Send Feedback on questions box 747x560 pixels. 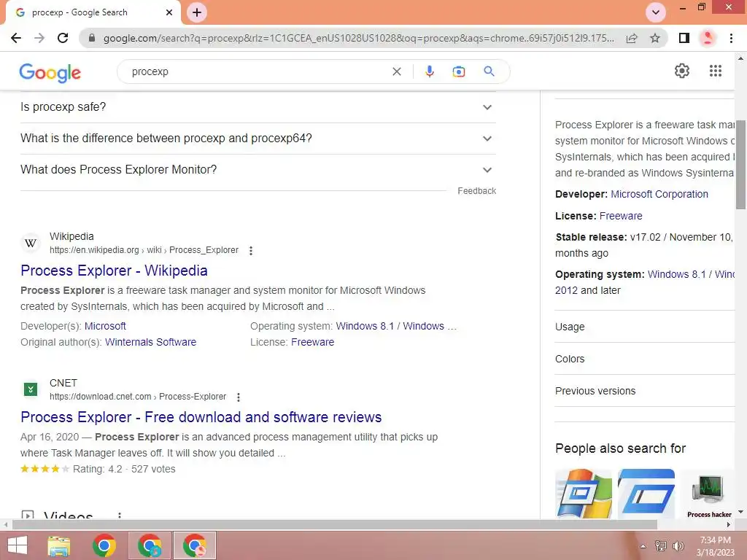pyautogui.click(x=476, y=191)
